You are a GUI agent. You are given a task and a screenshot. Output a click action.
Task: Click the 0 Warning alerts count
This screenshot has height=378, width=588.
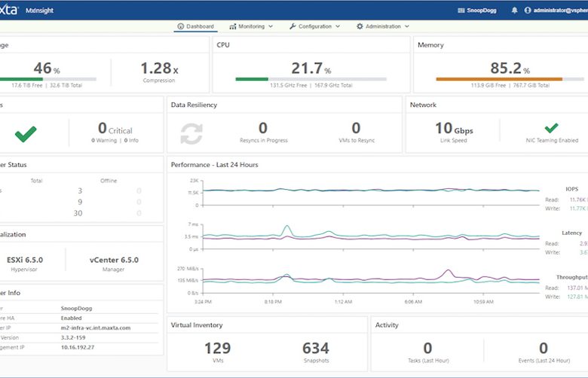104,141
